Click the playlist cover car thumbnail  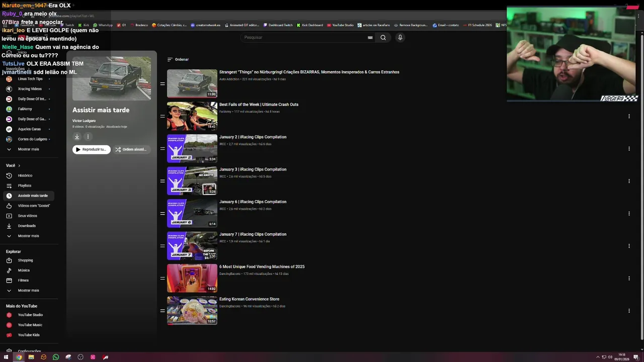(112, 78)
